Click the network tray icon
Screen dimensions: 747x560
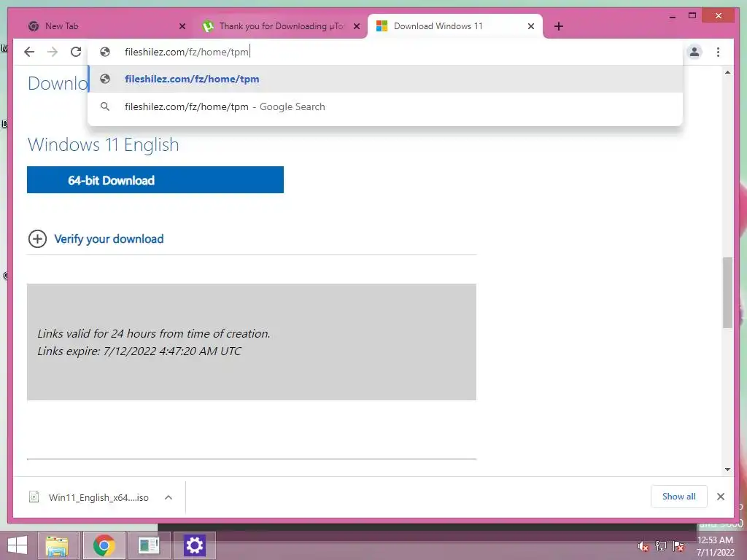coord(661,546)
